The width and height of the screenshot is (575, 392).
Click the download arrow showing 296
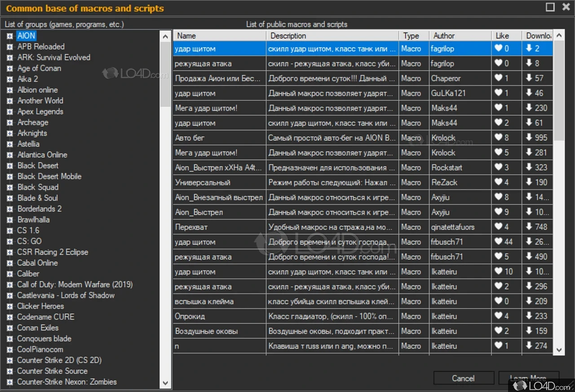point(529,286)
